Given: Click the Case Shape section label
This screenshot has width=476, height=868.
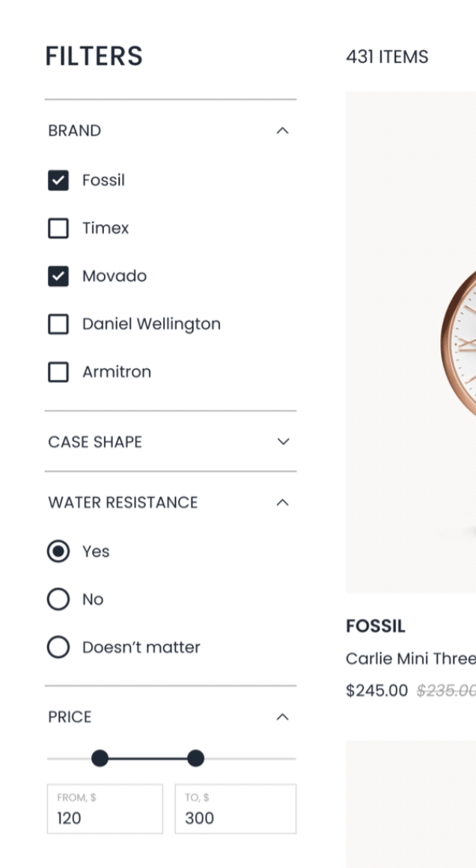Looking at the screenshot, I should point(95,442).
